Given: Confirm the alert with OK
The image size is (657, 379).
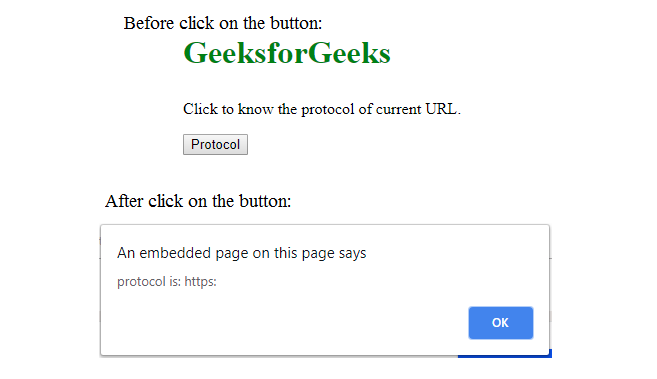Looking at the screenshot, I should (501, 323).
